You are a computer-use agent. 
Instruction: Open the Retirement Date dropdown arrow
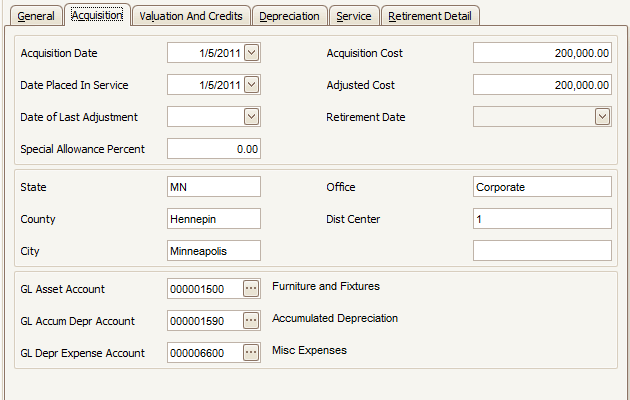click(x=602, y=117)
